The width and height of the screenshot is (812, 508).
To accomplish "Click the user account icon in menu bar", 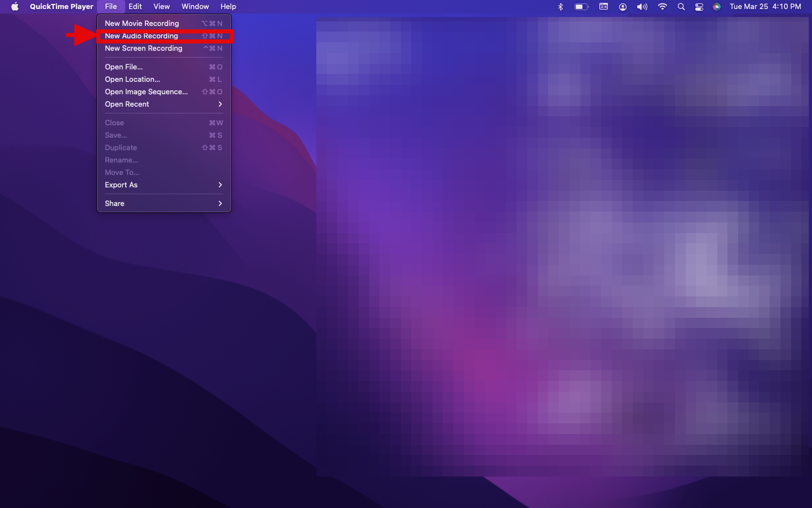I will pos(623,7).
